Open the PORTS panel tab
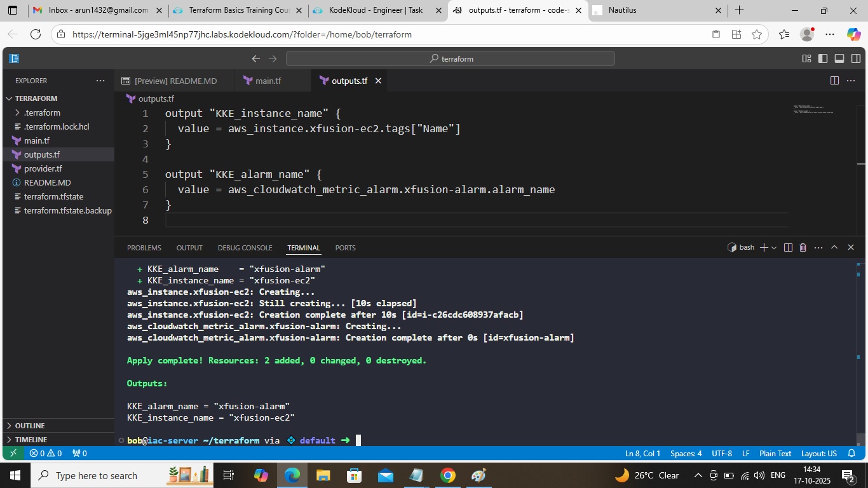This screenshot has height=488, width=868. tap(346, 248)
